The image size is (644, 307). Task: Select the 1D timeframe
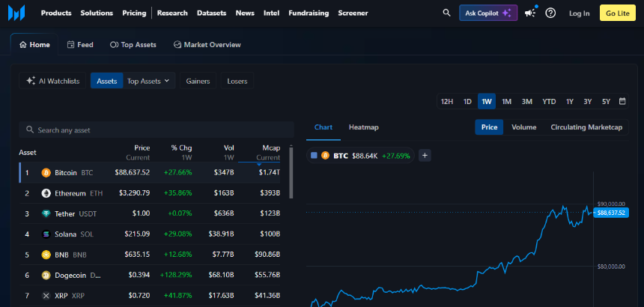pyautogui.click(x=467, y=101)
